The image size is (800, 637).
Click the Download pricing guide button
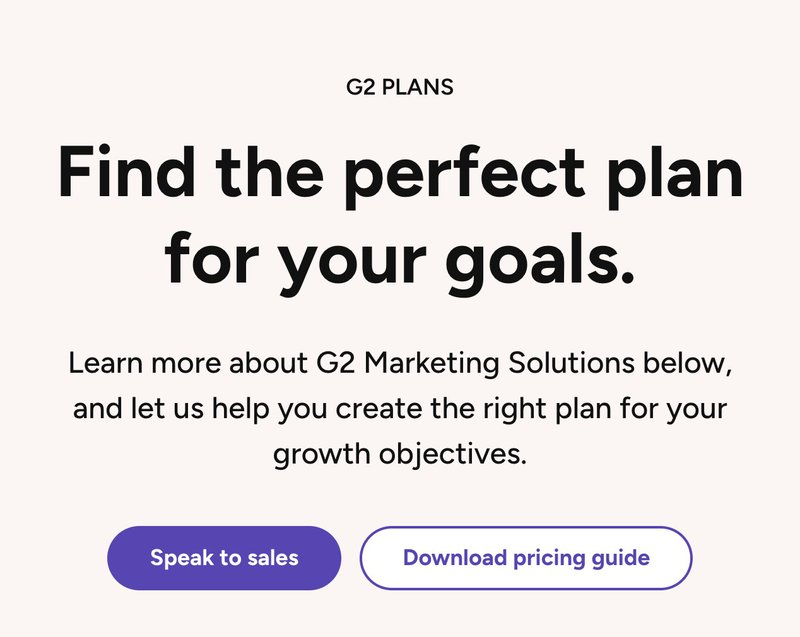tap(526, 558)
